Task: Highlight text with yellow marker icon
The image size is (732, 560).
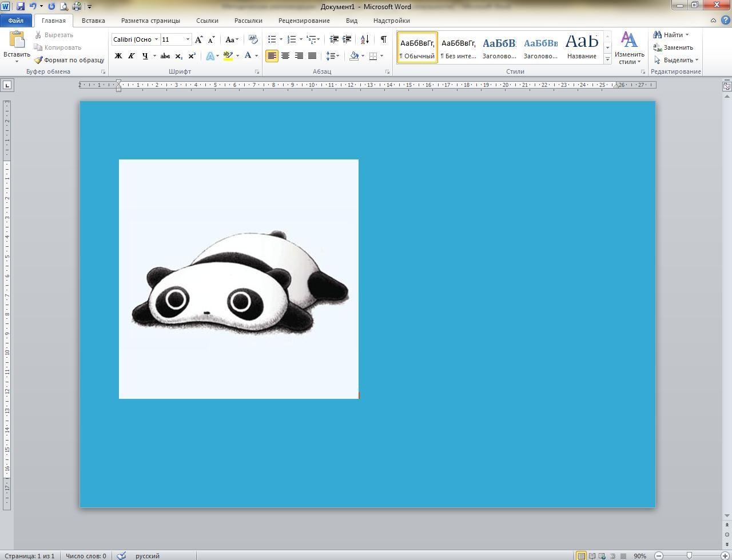Action: click(228, 56)
